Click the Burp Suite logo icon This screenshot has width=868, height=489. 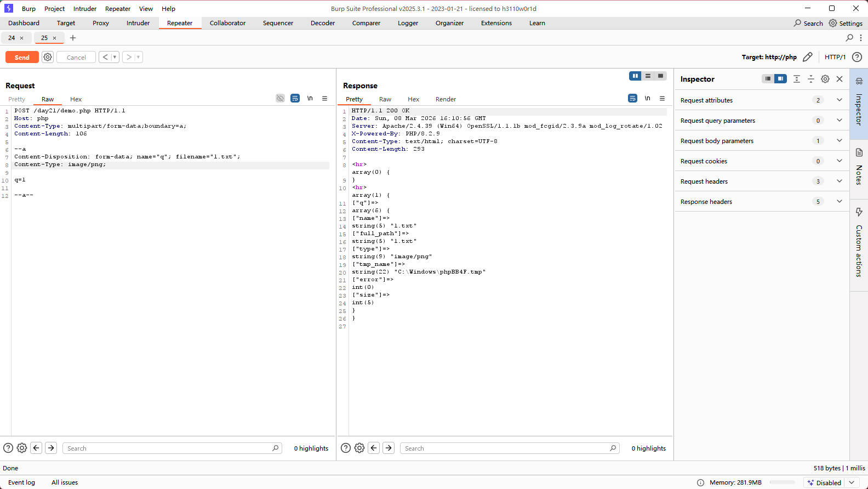(8, 8)
